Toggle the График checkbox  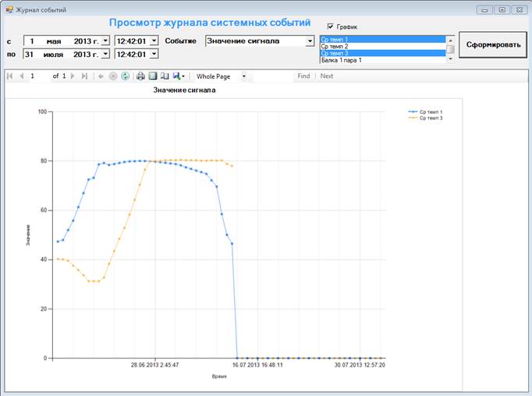[330, 26]
